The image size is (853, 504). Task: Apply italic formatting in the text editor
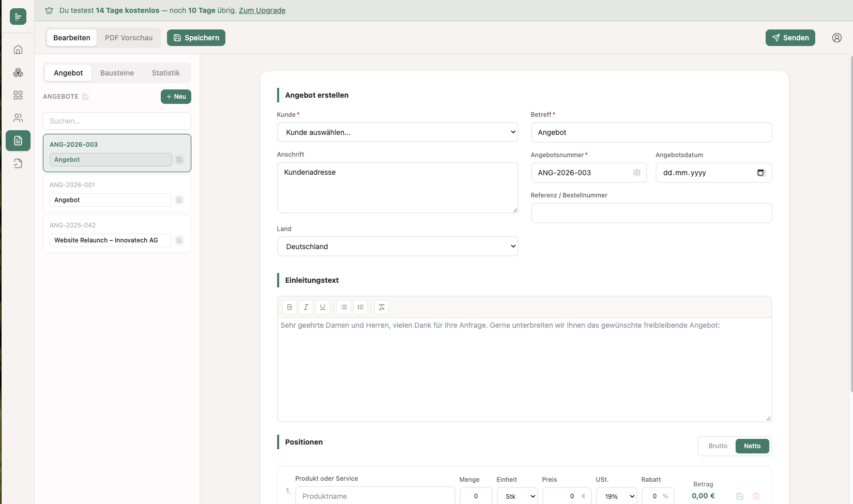coord(306,307)
